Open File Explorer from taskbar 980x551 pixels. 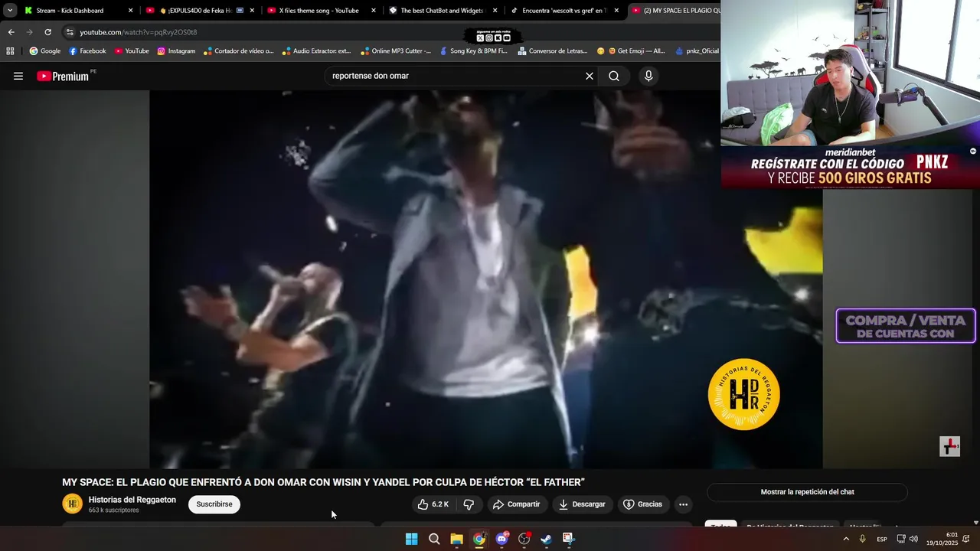pyautogui.click(x=456, y=539)
